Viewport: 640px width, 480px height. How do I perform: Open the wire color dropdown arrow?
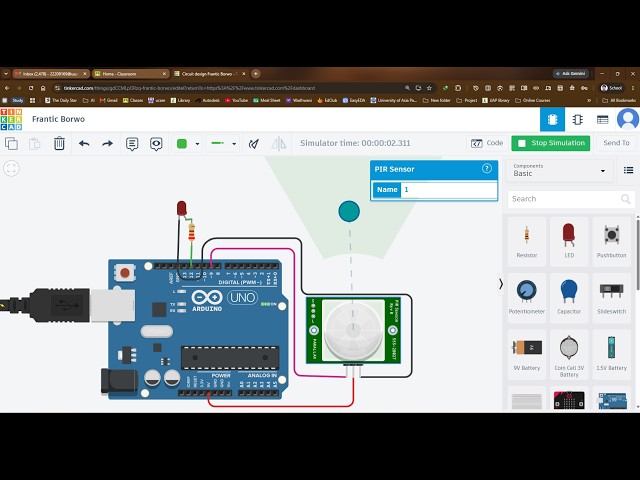pos(197,144)
